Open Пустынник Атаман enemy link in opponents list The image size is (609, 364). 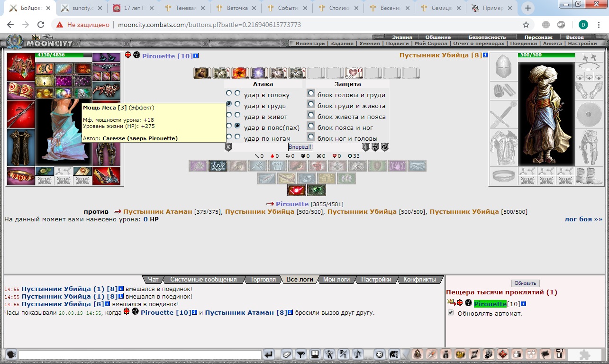pos(157,211)
